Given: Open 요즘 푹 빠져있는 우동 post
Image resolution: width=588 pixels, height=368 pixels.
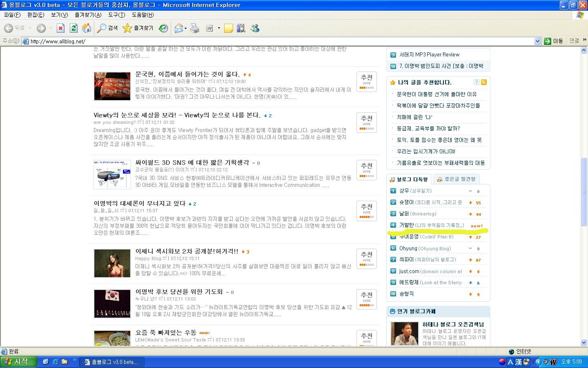Looking at the screenshot, I should (x=166, y=332).
